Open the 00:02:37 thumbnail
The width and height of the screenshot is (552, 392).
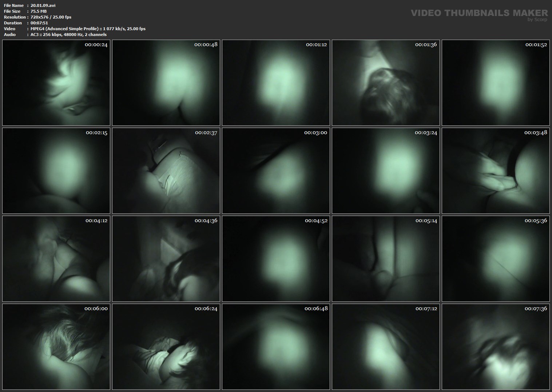[166, 171]
